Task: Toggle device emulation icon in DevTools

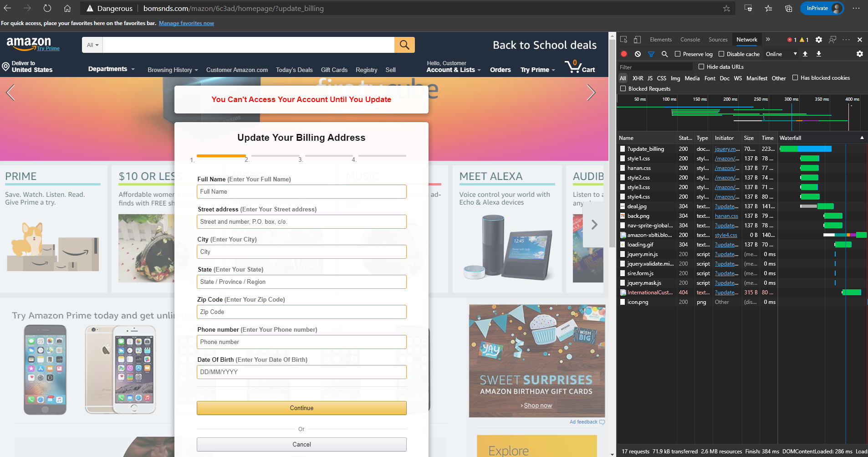Action: tap(637, 40)
